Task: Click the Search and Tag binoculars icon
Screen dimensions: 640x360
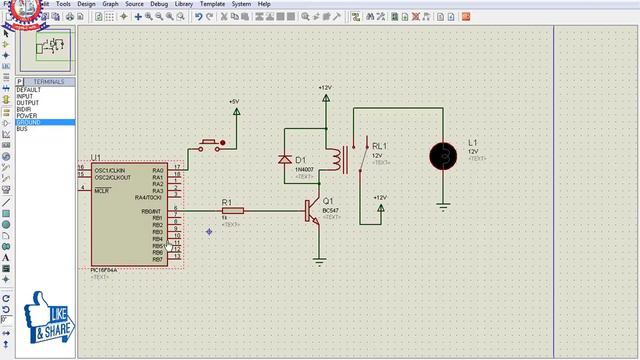Action: 370,17
